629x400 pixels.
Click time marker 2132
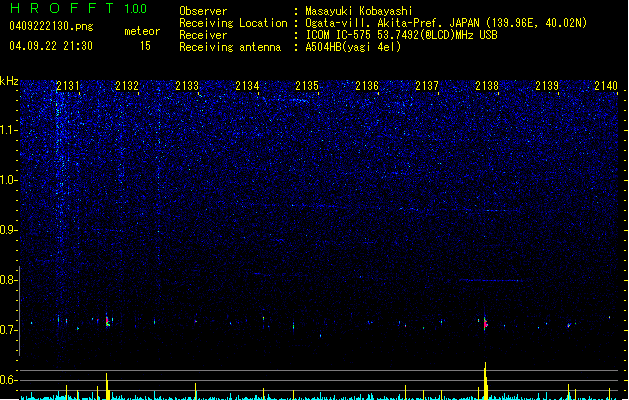[127, 86]
